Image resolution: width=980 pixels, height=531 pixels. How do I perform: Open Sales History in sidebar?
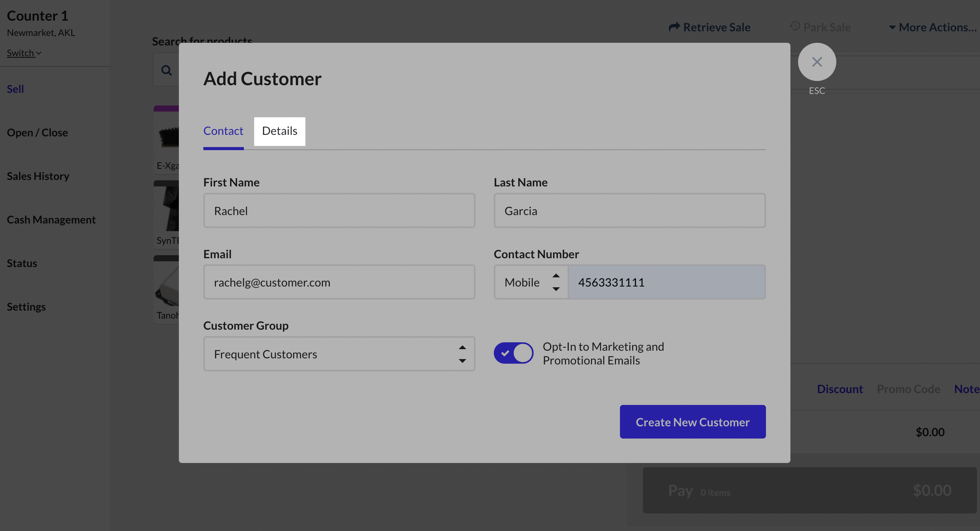tap(38, 176)
